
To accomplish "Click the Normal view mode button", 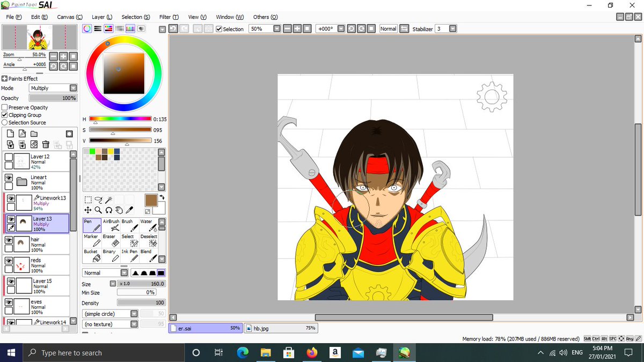I will tap(389, 28).
